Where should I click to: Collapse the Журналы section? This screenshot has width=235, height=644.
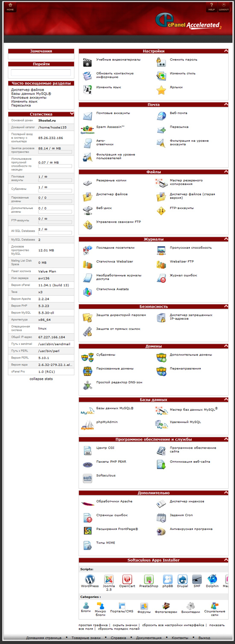tap(226, 239)
